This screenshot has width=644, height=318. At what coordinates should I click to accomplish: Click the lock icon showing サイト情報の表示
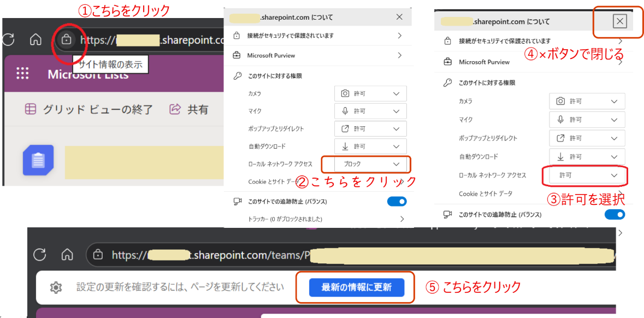tap(68, 39)
